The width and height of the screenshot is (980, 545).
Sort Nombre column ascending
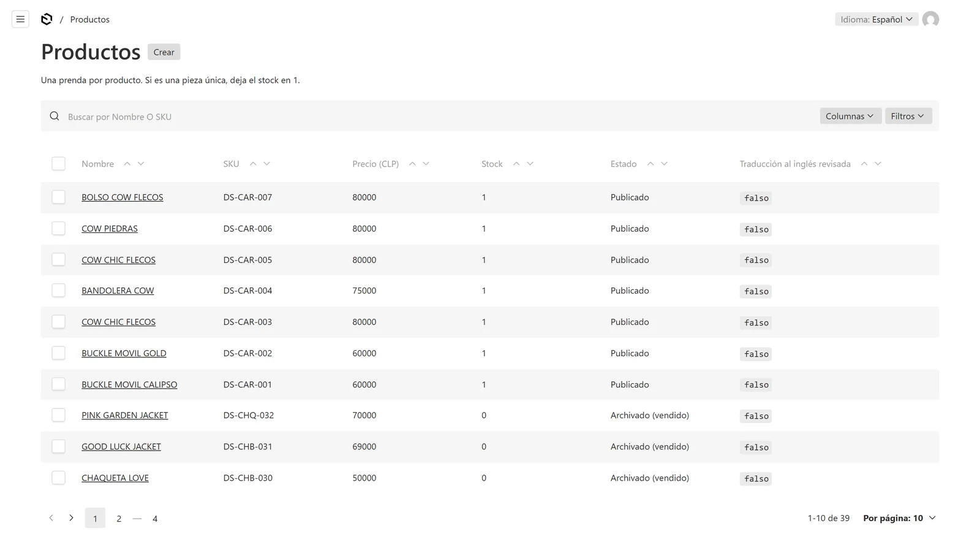127,164
